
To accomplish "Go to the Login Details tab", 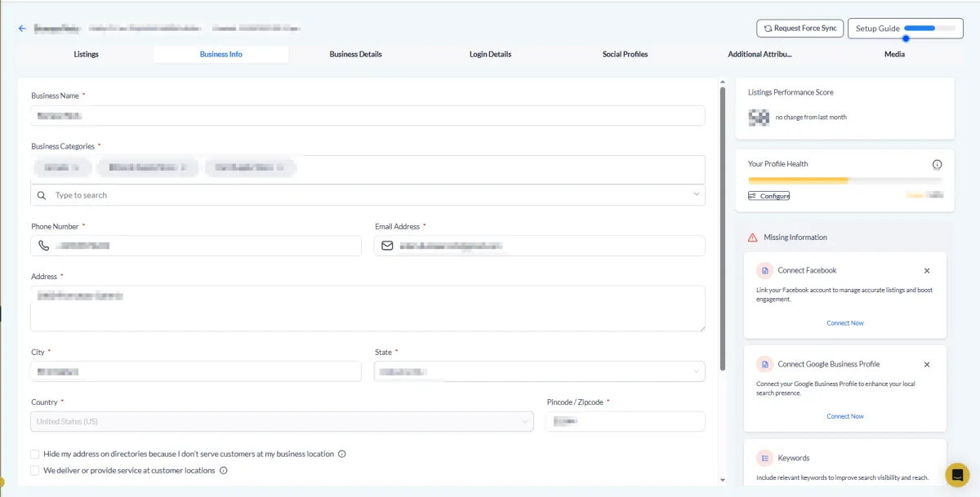I will pos(490,55).
